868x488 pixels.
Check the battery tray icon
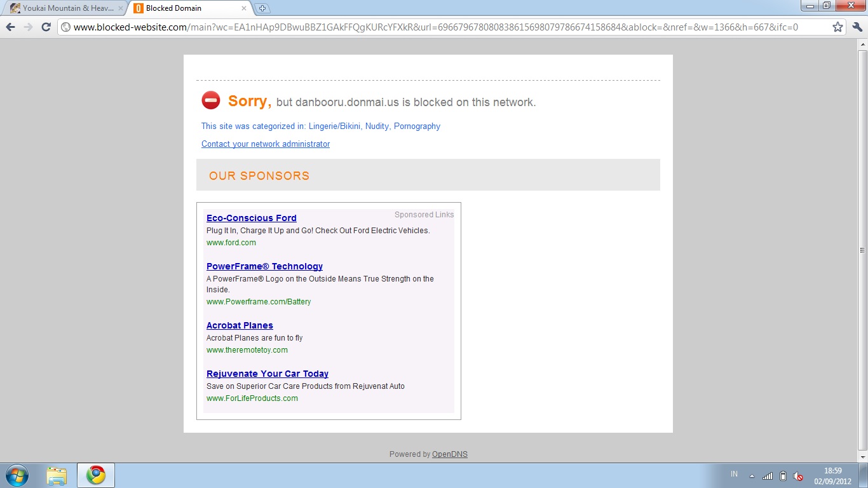[783, 476]
